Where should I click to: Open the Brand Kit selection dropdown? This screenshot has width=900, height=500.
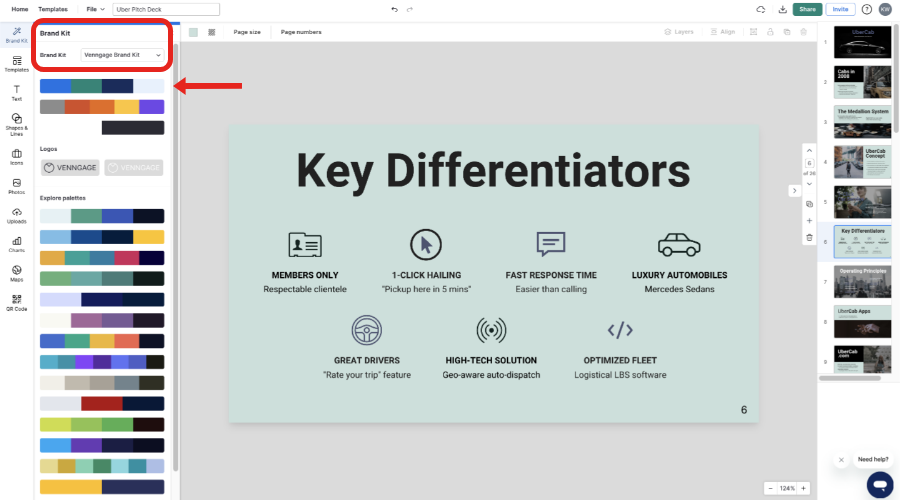(x=122, y=55)
